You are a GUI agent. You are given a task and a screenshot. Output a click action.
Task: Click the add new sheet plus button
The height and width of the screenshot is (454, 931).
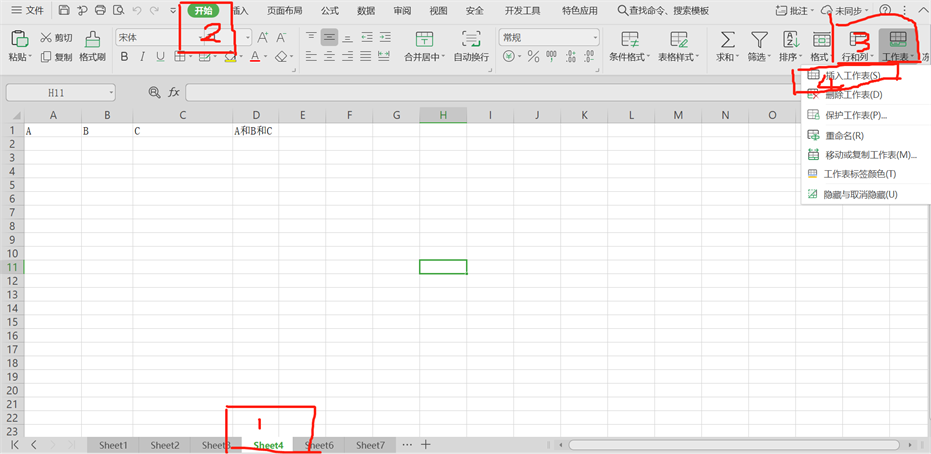pyautogui.click(x=426, y=444)
